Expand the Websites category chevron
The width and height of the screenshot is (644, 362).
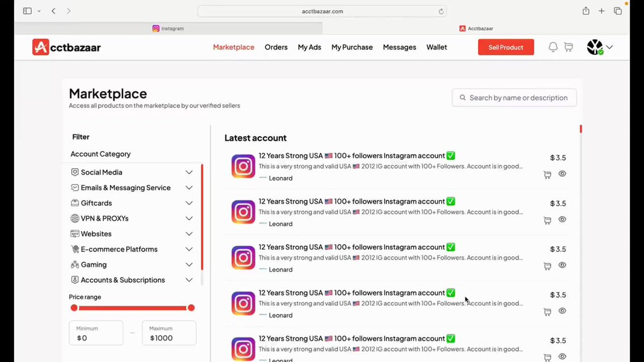click(x=189, y=234)
